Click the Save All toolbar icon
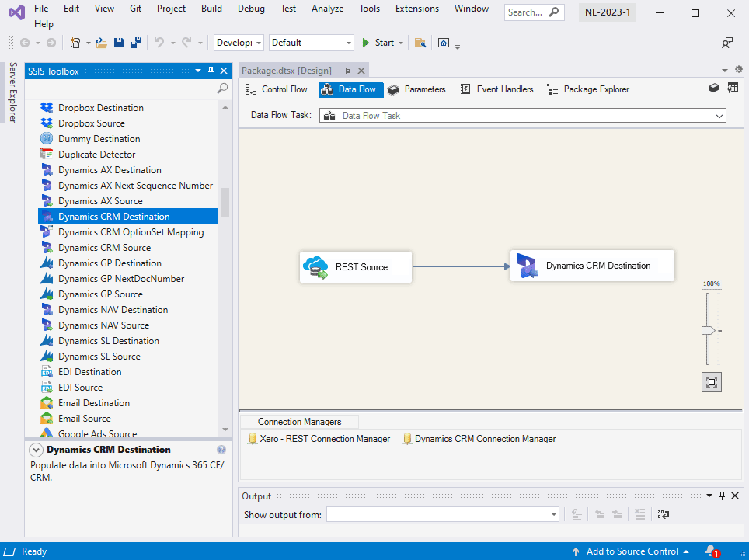Viewport: 749px width, 560px height. click(x=136, y=43)
